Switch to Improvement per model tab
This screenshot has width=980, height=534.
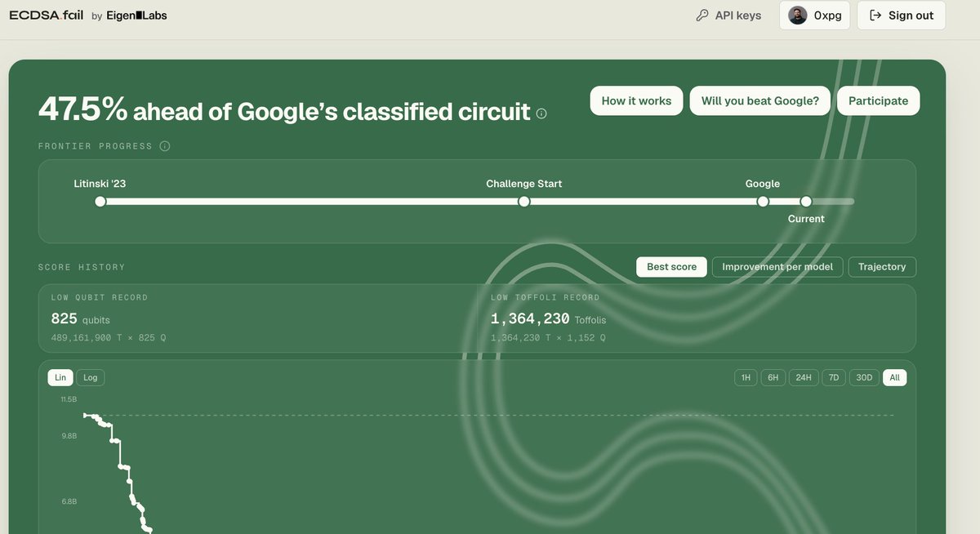pyautogui.click(x=777, y=267)
